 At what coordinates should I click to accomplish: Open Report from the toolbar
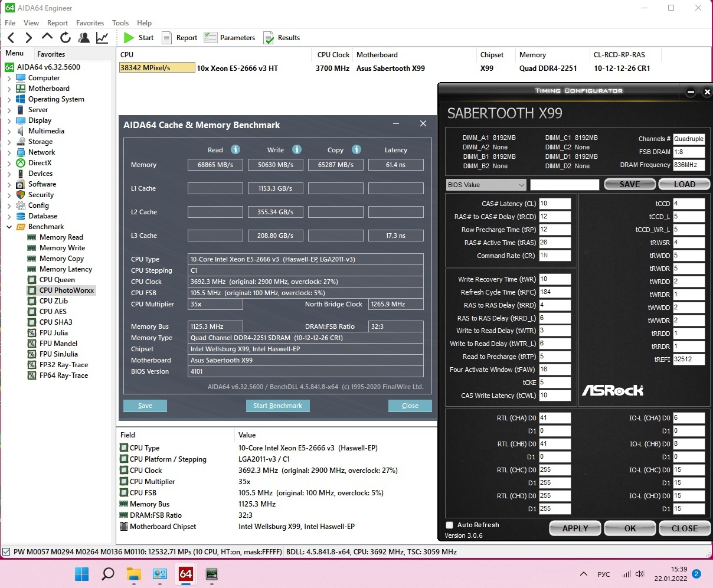179,38
